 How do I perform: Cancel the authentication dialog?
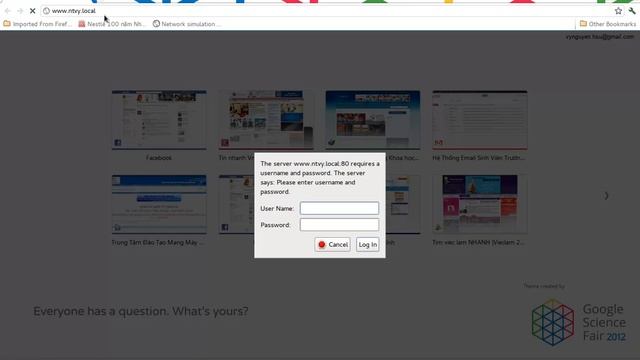tap(332, 244)
